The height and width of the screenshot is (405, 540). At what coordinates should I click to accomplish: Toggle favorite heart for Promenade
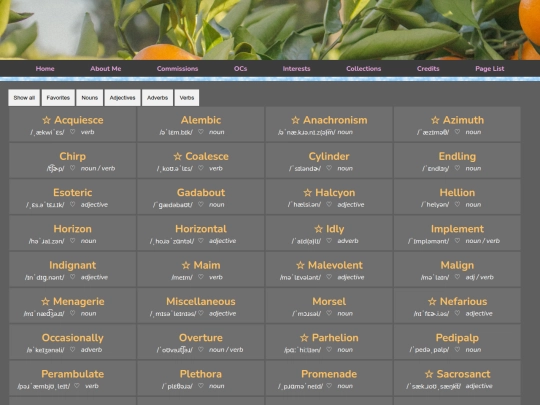329,386
